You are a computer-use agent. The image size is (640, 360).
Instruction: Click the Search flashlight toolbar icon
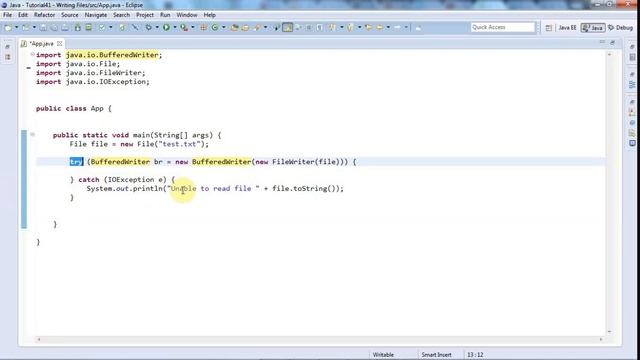point(257,28)
